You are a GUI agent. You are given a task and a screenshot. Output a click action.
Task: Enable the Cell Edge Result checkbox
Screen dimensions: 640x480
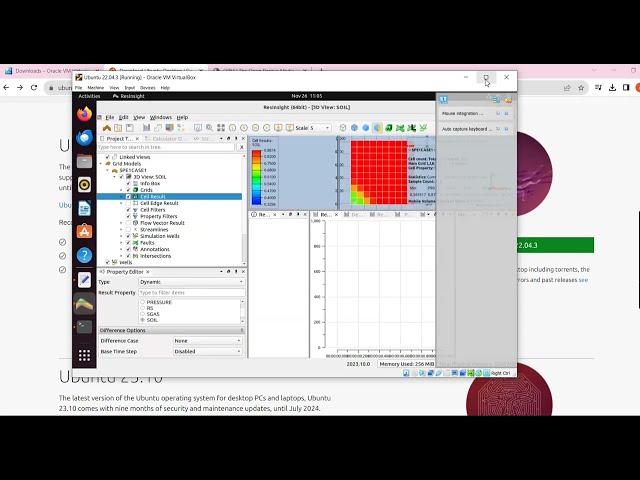click(x=129, y=203)
